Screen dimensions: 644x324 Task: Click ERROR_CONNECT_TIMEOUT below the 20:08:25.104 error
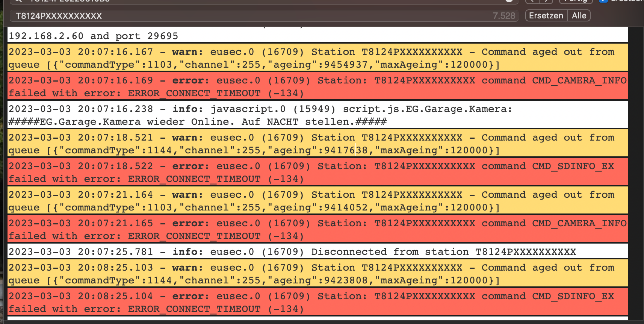point(194,309)
